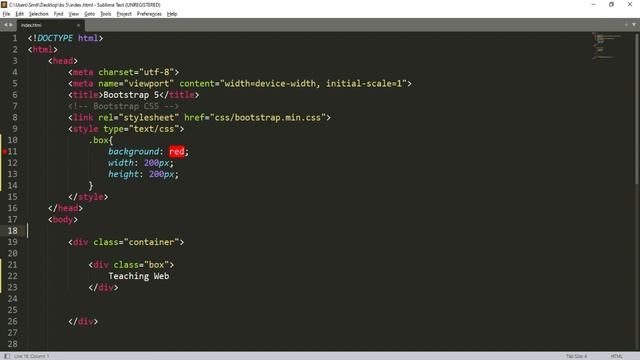
Task: Minimize the Sublime Text window
Action: 593,4
